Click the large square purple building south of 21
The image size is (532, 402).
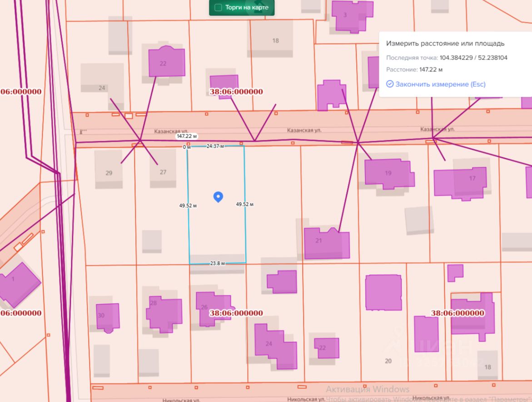click(x=383, y=293)
